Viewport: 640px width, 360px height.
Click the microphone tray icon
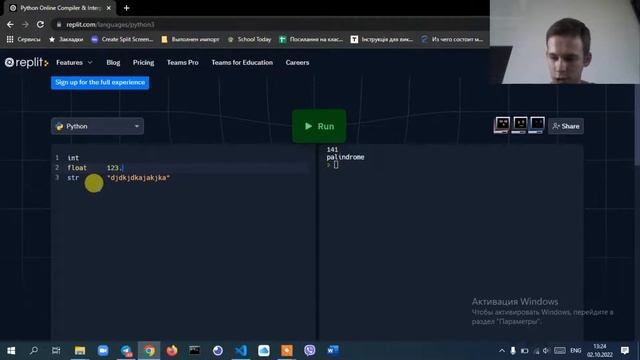(513, 351)
